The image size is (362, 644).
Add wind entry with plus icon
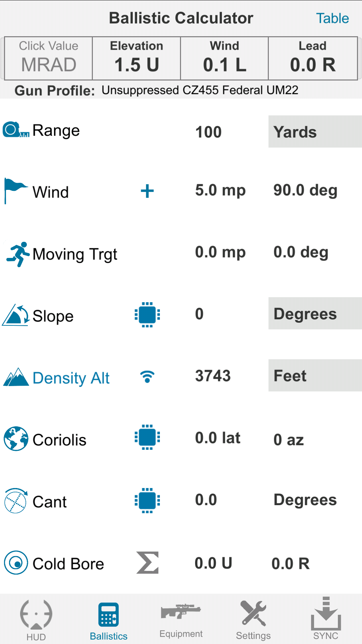(147, 192)
